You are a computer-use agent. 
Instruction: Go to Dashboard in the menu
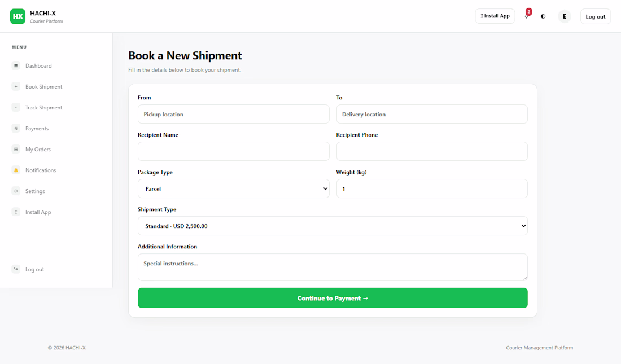click(38, 66)
